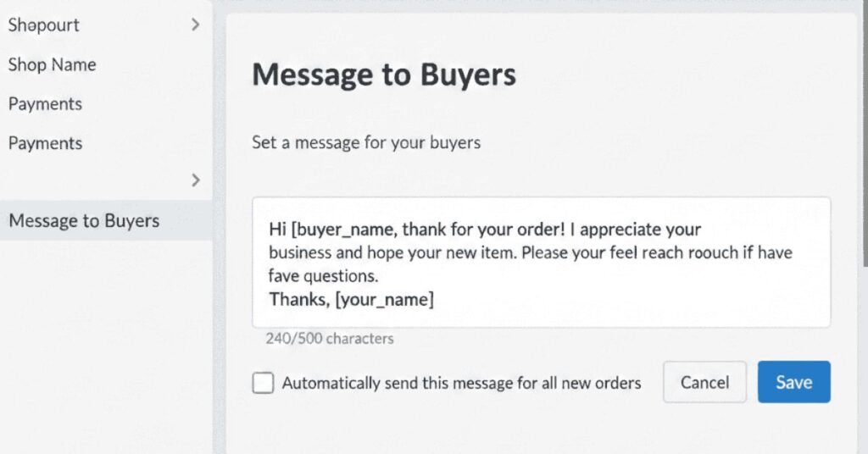Click the 'Automatically send this message' label
The height and width of the screenshot is (454, 868).
tap(461, 383)
